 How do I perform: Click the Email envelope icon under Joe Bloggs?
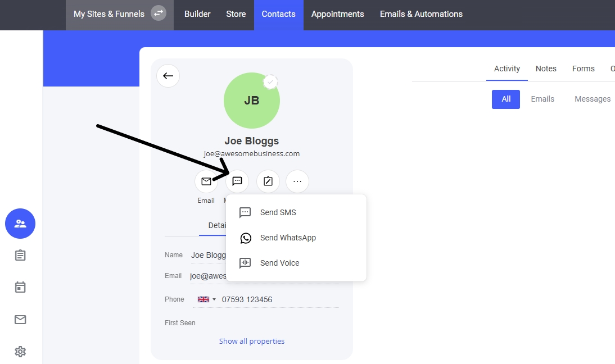click(x=206, y=181)
